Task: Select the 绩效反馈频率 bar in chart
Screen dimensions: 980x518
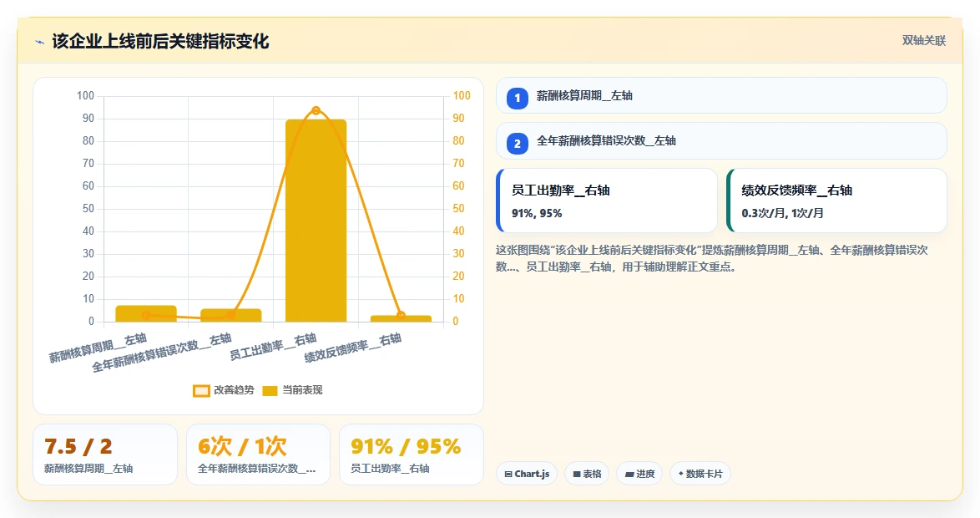Action: click(x=402, y=318)
